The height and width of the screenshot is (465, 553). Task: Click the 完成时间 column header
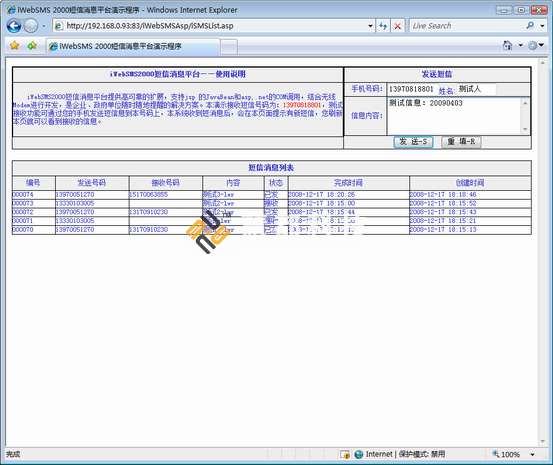[348, 183]
